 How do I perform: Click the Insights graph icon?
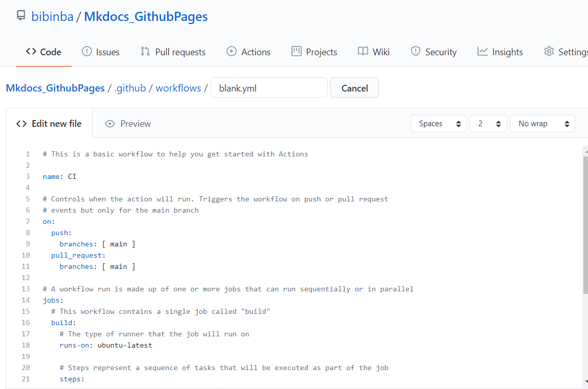click(482, 51)
